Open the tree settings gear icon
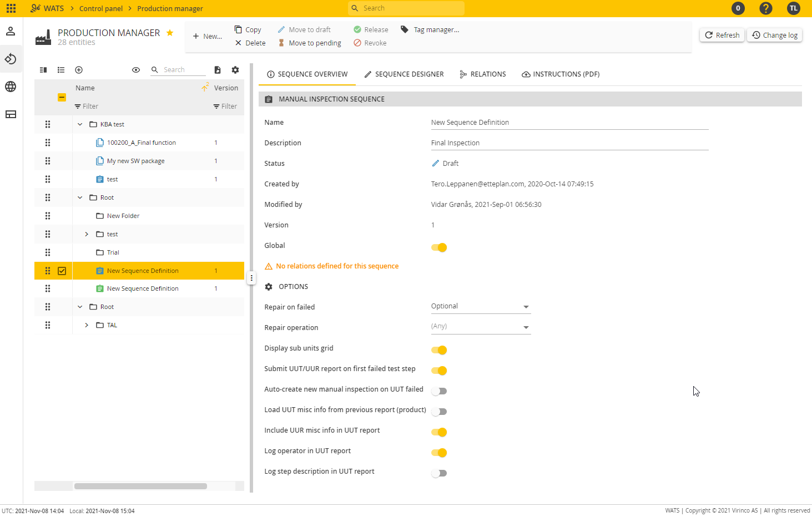 pos(235,70)
